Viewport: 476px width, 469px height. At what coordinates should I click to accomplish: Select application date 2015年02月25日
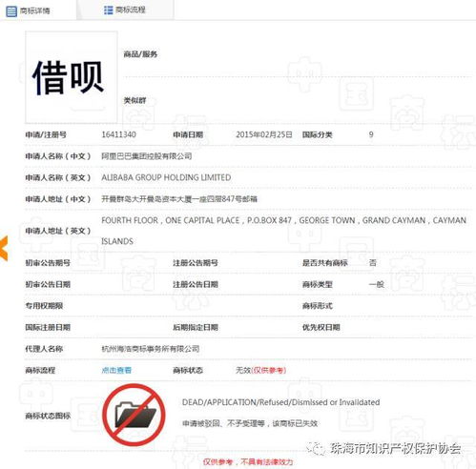[x=264, y=134]
